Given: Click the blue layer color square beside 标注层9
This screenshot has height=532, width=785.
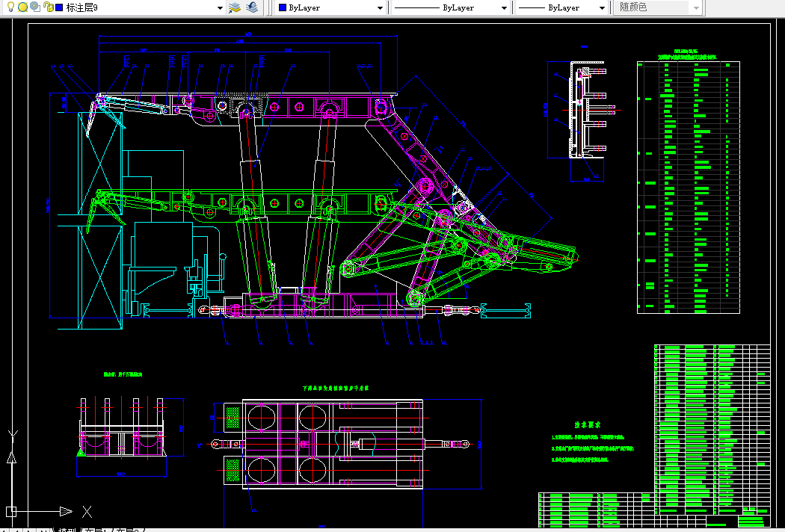Looking at the screenshot, I should [60, 7].
